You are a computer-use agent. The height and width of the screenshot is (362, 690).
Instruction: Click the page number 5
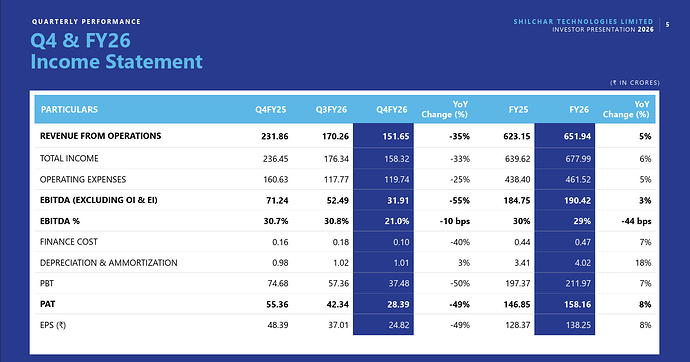point(668,25)
